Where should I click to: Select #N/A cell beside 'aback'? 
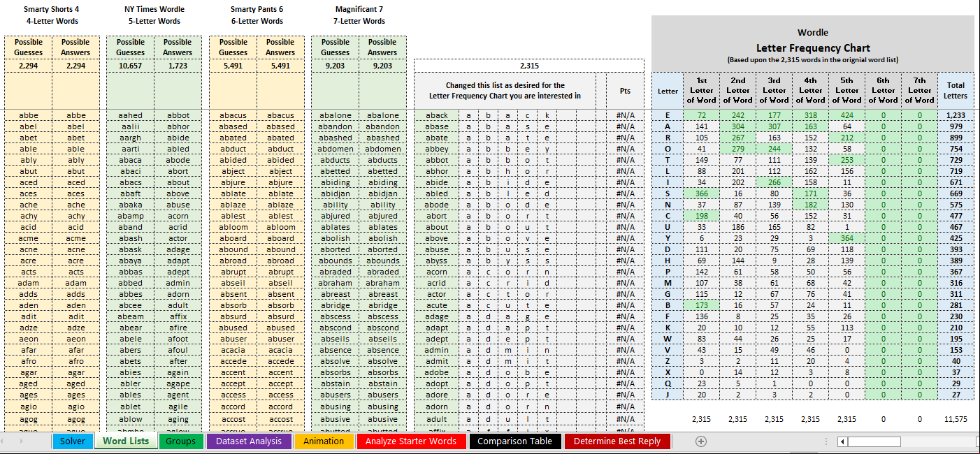[625, 115]
